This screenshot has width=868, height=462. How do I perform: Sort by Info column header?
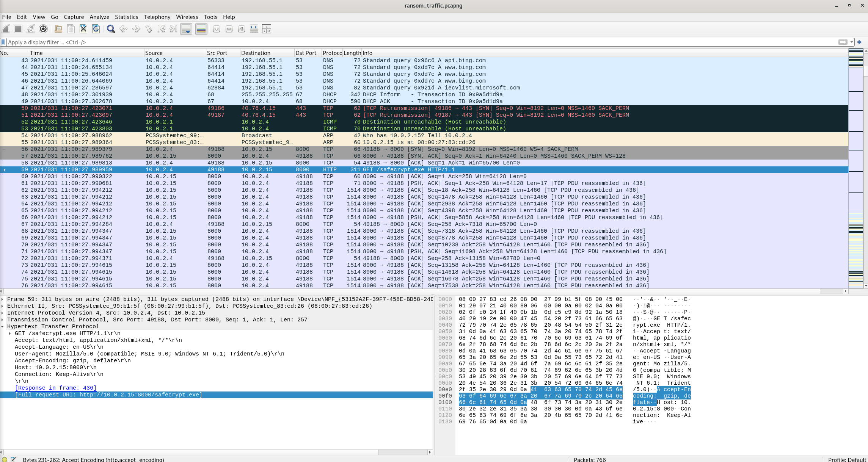click(x=604, y=53)
